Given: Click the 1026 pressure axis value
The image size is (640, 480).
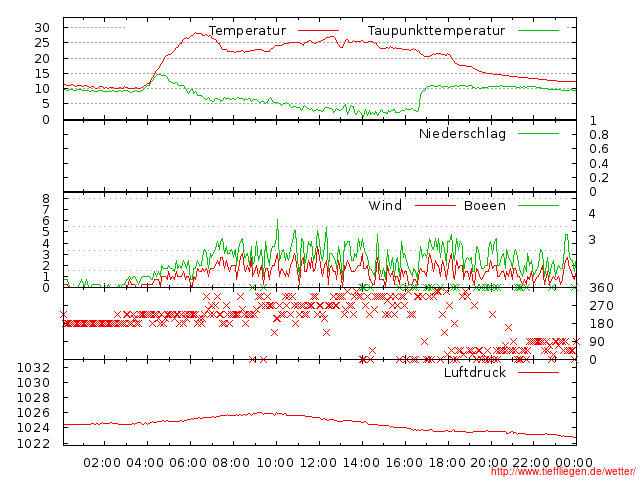Looking at the screenshot, I should pyautogui.click(x=33, y=413).
